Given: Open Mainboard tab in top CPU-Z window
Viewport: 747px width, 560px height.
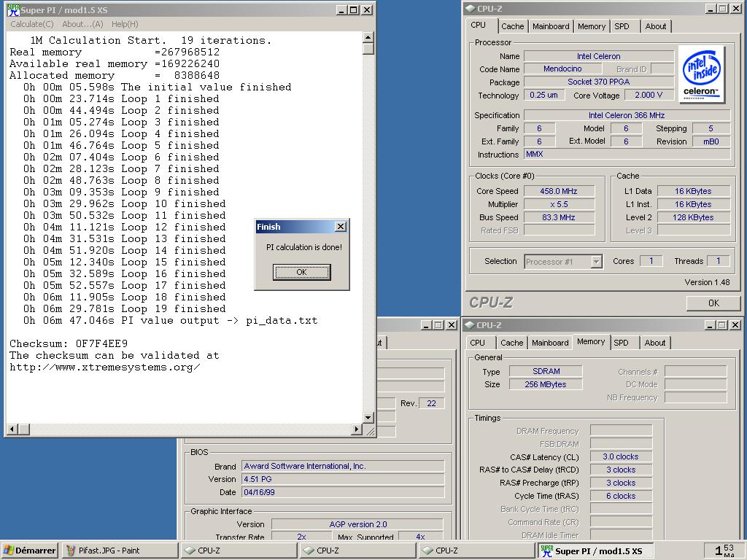Looking at the screenshot, I should (551, 26).
